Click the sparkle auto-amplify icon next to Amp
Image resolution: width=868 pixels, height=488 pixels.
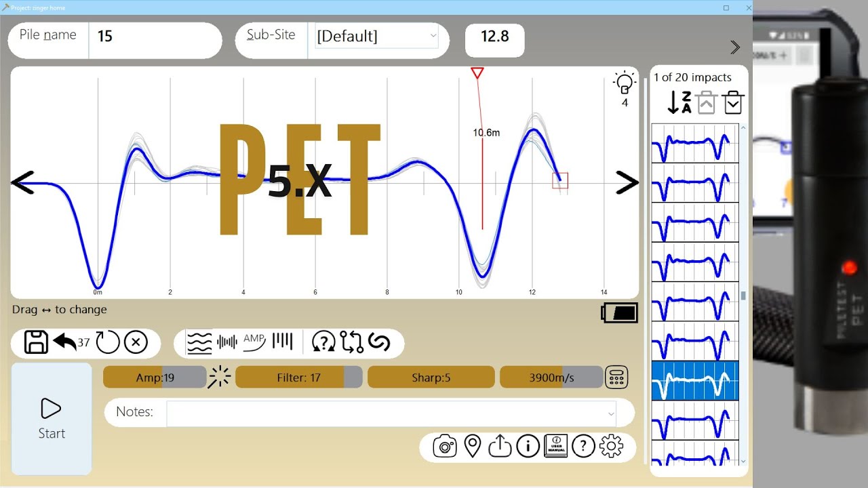point(219,377)
